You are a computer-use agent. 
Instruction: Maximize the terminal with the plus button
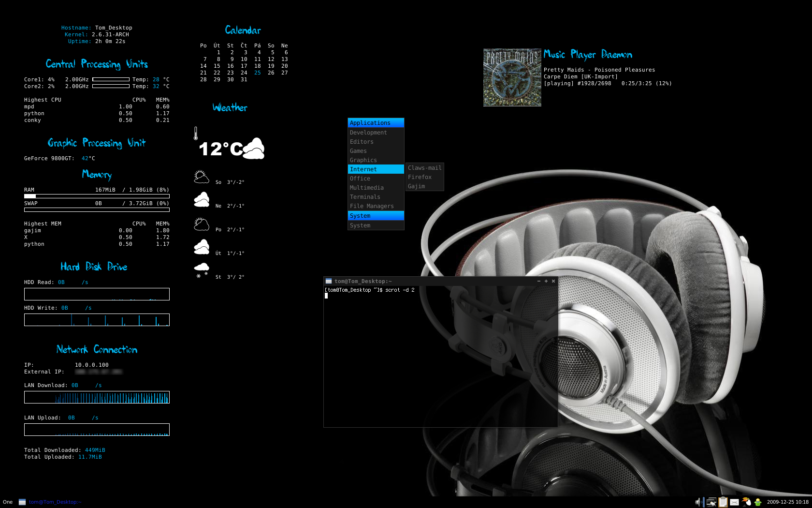pos(546,281)
